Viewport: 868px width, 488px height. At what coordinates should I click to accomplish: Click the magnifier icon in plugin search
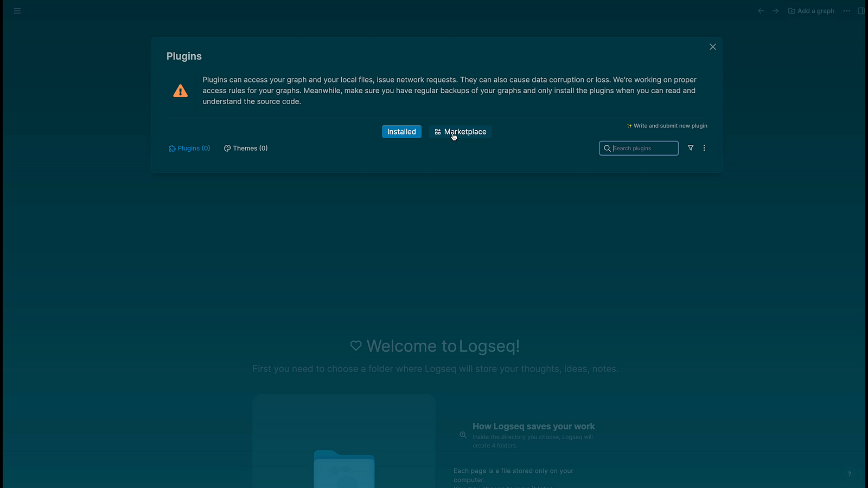607,148
